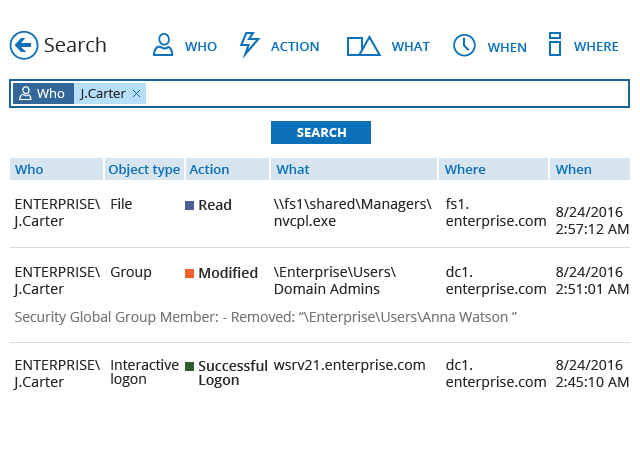Screen dimensions: 640x450
Task: Click the fs1.enterprise.com Where cell
Action: click(x=496, y=212)
